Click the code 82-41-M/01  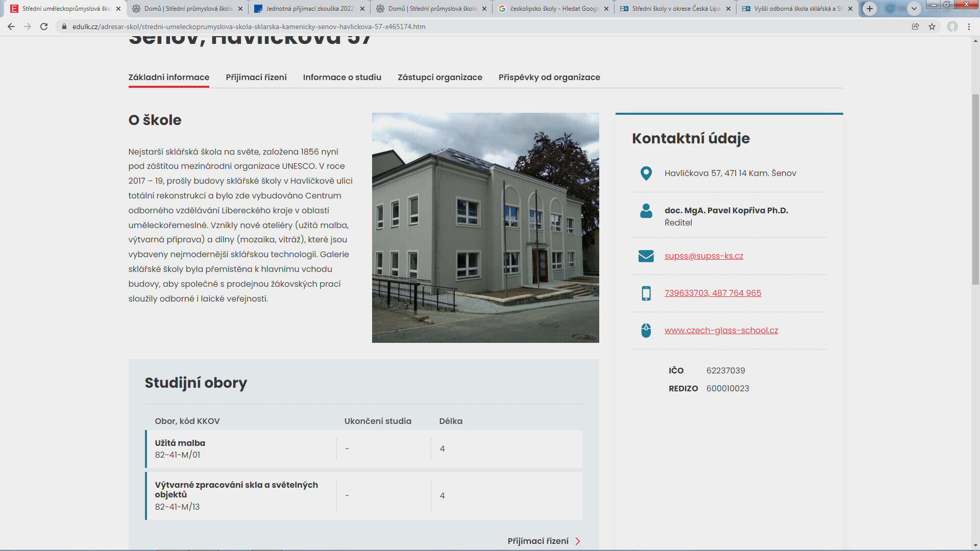(178, 455)
